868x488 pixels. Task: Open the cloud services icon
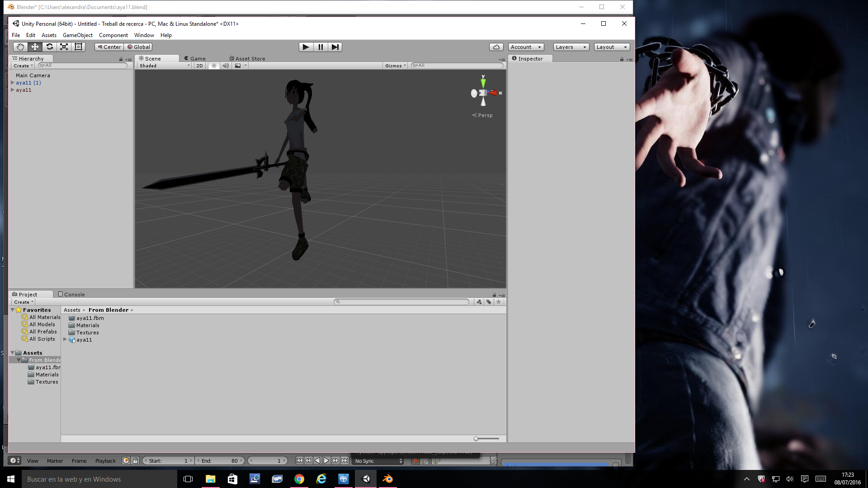[496, 47]
